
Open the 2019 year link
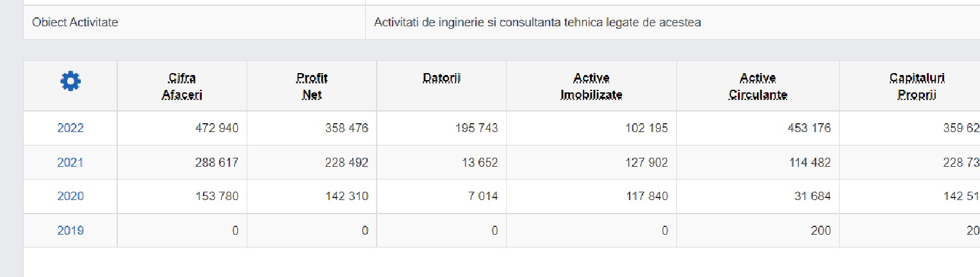pyautogui.click(x=70, y=231)
